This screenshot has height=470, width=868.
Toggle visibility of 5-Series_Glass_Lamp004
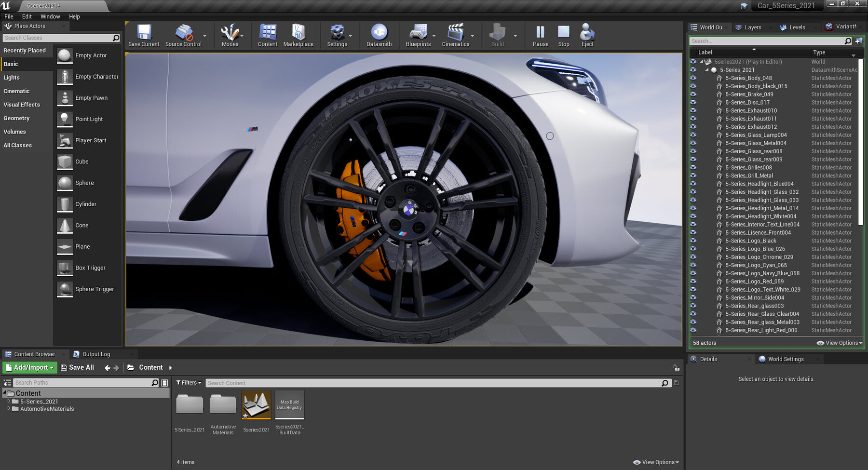coord(693,134)
